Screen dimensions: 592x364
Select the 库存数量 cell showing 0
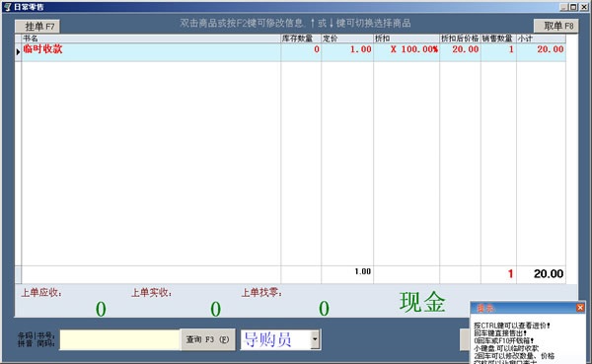tap(301, 52)
